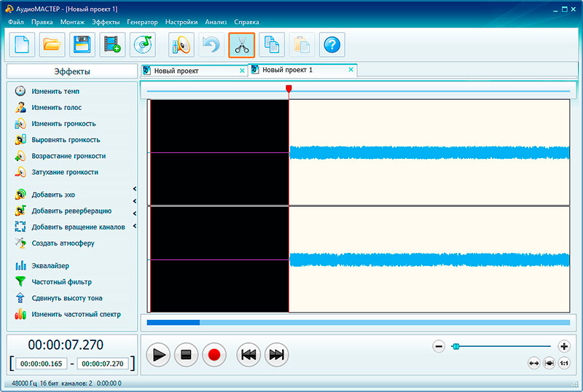Viewport: 583px width, 392px height.
Task: Click the icon beside Изменить громкость
Action: [20, 123]
